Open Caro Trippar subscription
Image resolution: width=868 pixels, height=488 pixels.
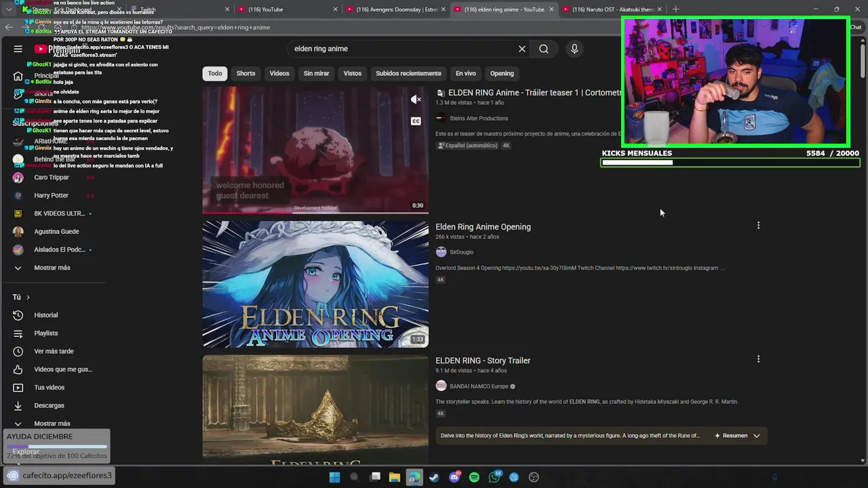[x=52, y=178]
